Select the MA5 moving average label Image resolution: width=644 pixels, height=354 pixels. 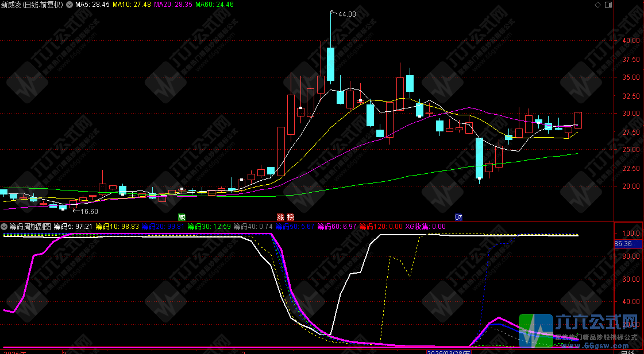click(92, 5)
